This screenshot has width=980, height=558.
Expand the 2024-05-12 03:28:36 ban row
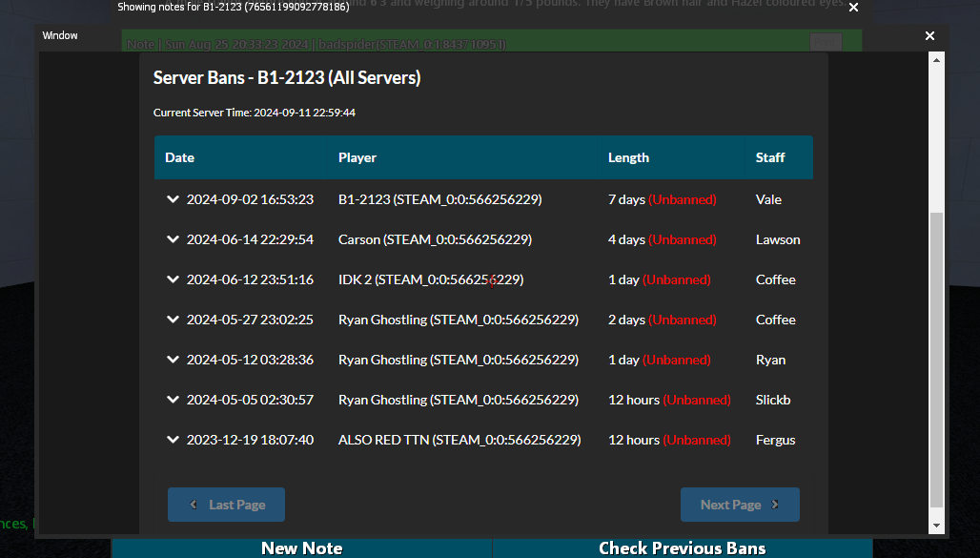coord(174,360)
